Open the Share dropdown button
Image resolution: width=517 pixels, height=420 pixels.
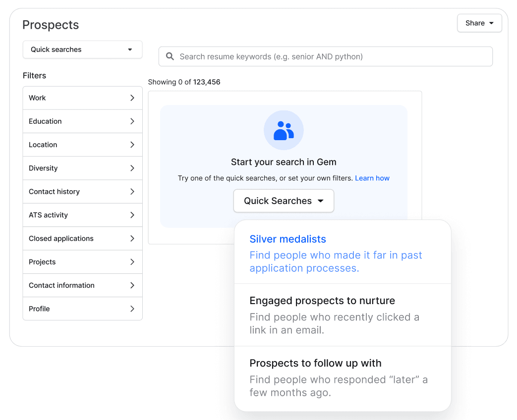pos(479,23)
